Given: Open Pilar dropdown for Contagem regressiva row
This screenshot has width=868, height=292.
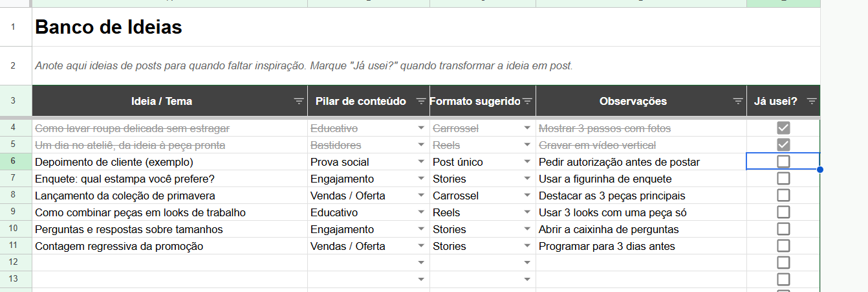Looking at the screenshot, I should tap(421, 246).
